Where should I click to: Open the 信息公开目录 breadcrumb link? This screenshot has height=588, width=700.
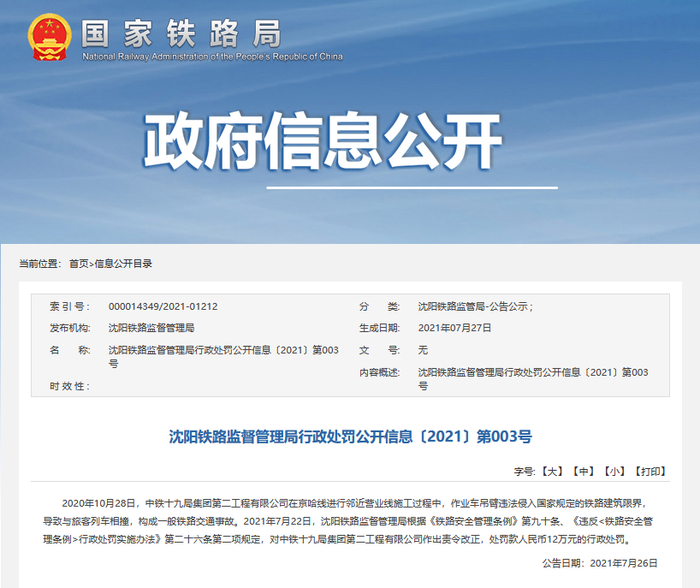click(123, 263)
